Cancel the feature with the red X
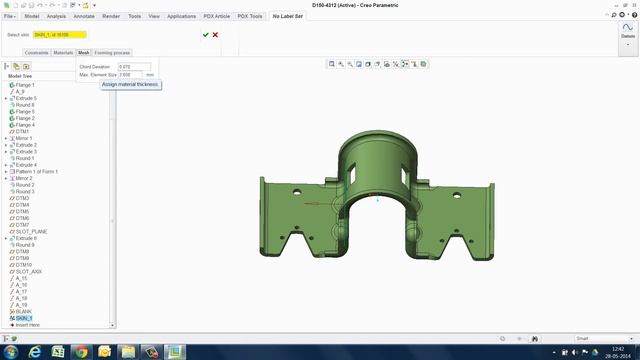640x360 pixels. coord(215,35)
